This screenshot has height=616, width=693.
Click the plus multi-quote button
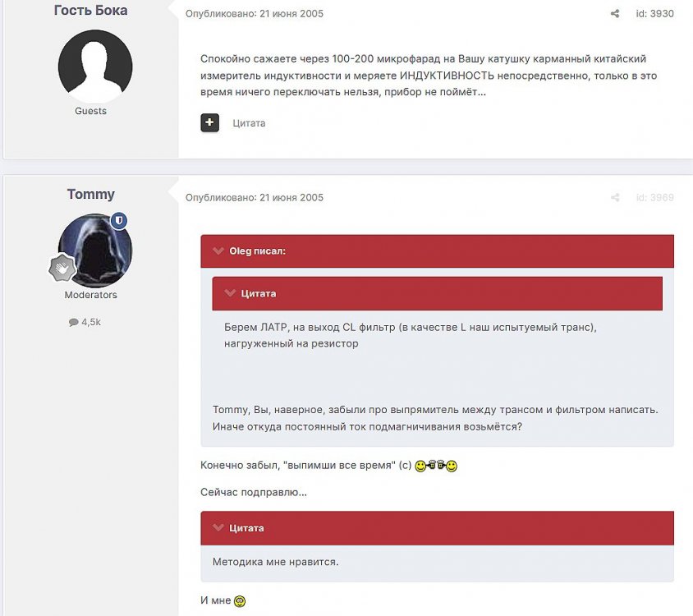pos(210,123)
